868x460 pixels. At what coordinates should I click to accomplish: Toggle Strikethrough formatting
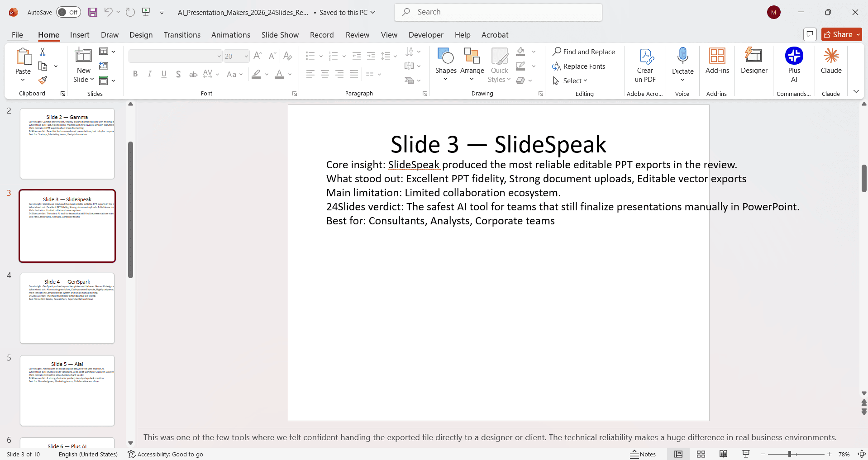tap(193, 74)
